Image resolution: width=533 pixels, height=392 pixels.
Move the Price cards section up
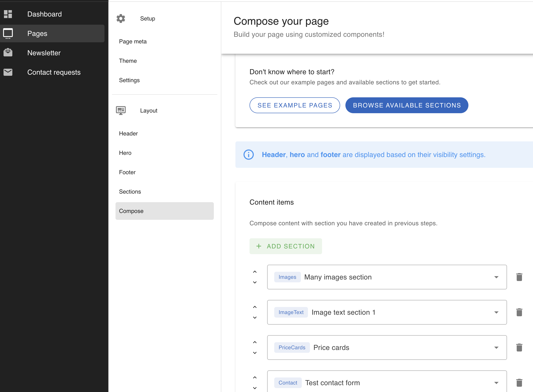coord(255,342)
